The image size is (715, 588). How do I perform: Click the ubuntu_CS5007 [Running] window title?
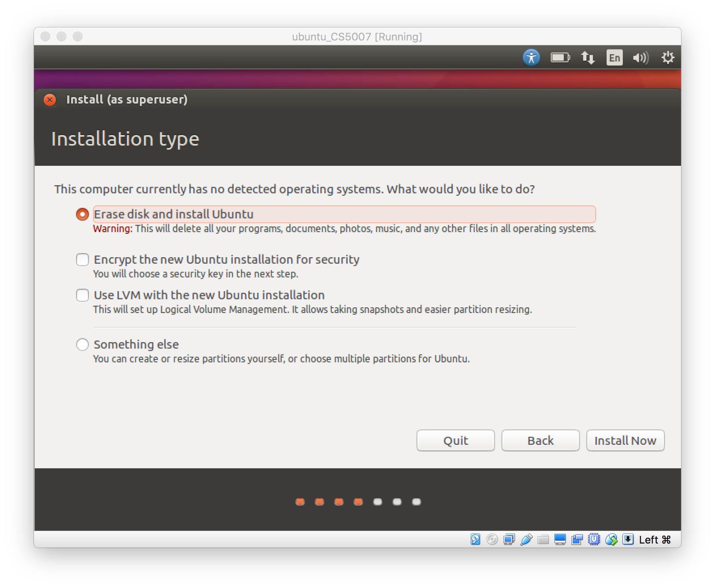357,37
